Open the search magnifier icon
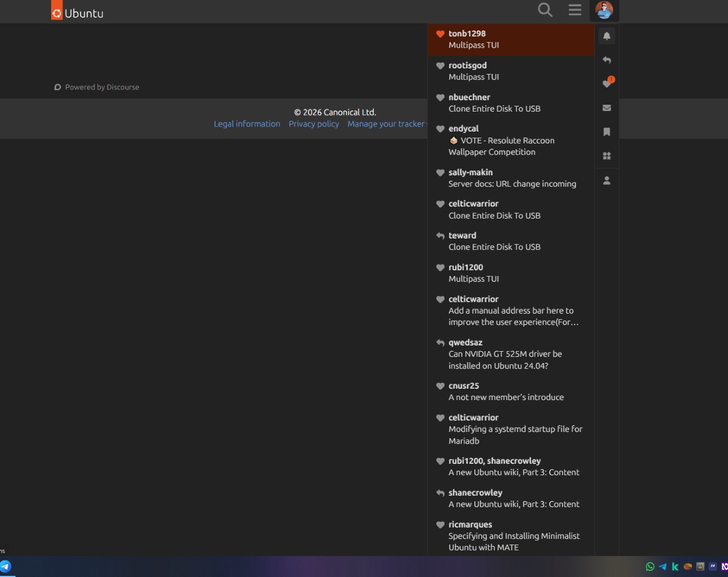 pyautogui.click(x=545, y=10)
